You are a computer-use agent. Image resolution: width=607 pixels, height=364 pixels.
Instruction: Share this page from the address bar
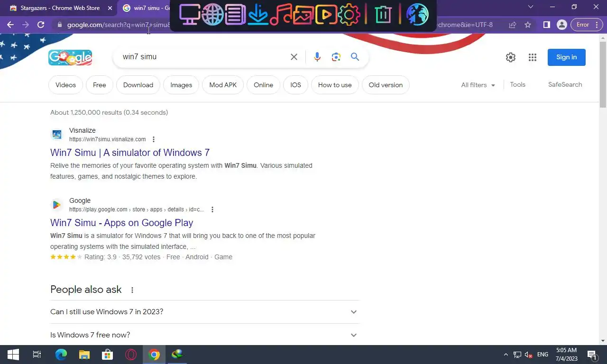click(x=513, y=25)
